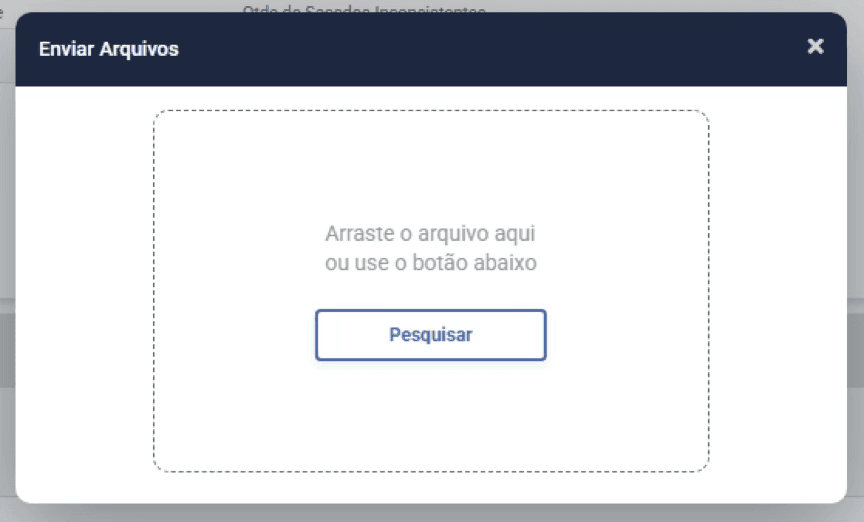864x522 pixels.
Task: Click empty drop area below Pesquisar button
Action: 431,416
